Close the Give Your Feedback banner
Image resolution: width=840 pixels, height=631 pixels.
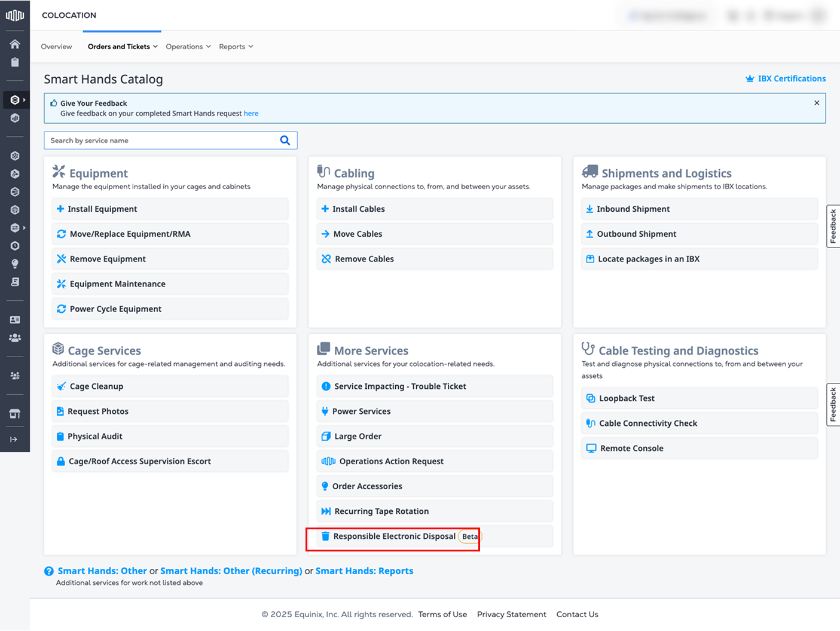[817, 103]
